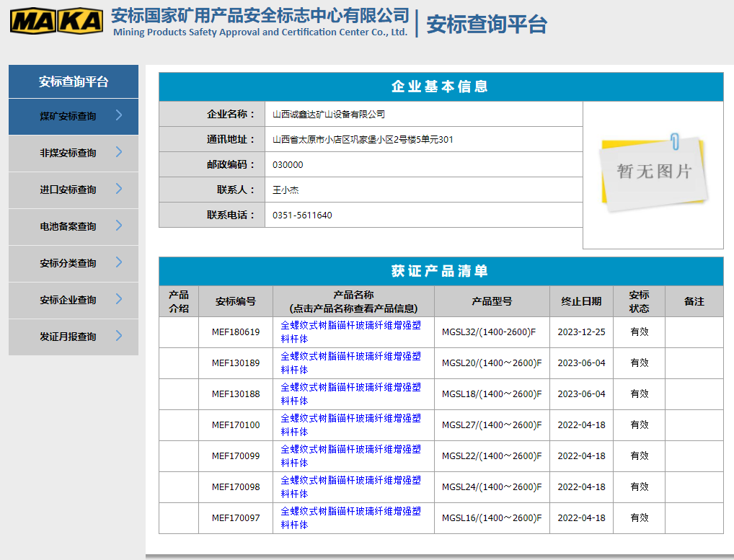
Task: Click product link in MEF170099 row
Action: click(350, 455)
